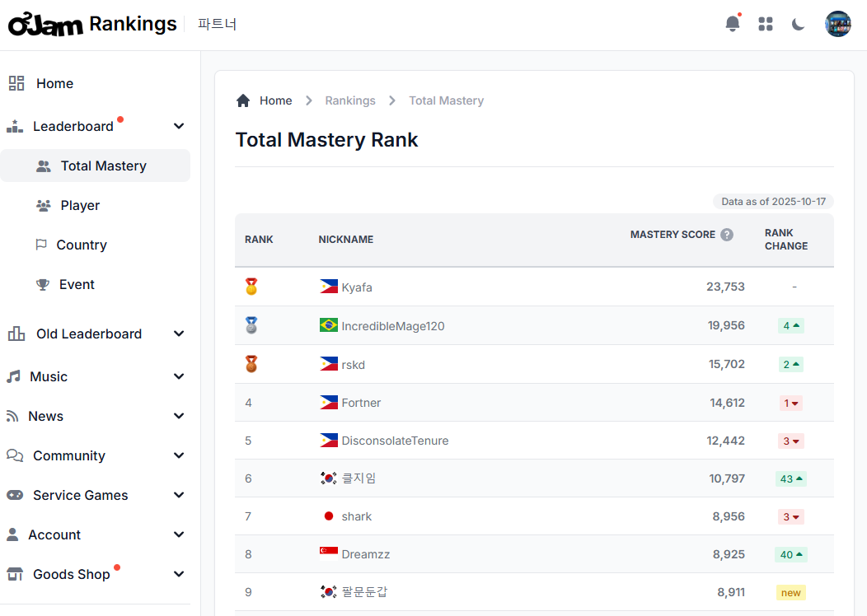867x616 pixels.
Task: Expand the Music section chevron
Action: point(179,376)
